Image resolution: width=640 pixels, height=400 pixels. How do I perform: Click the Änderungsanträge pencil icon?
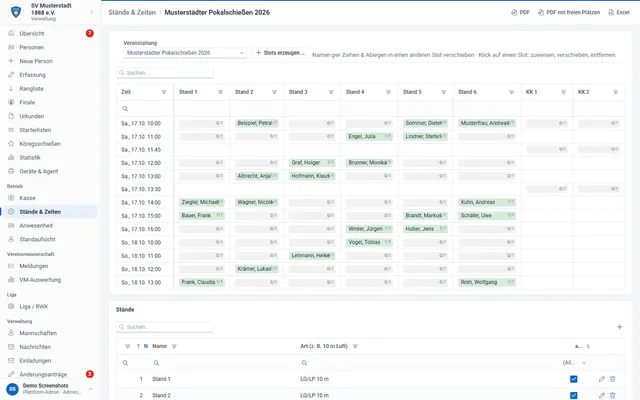coord(11,374)
